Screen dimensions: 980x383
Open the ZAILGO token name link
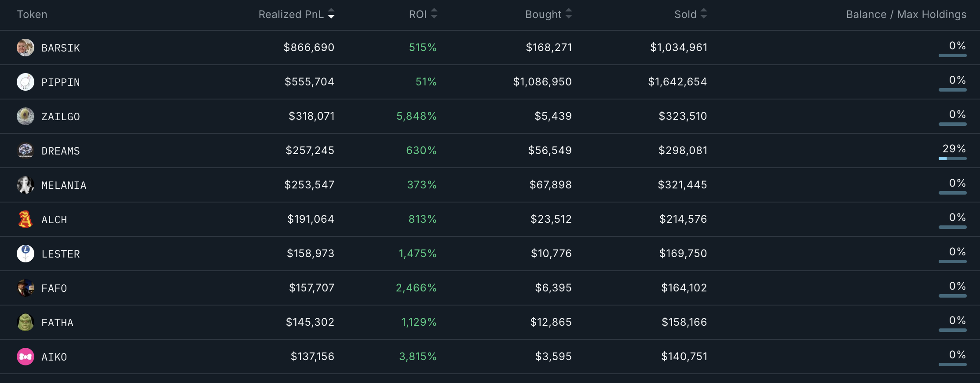tap(61, 117)
